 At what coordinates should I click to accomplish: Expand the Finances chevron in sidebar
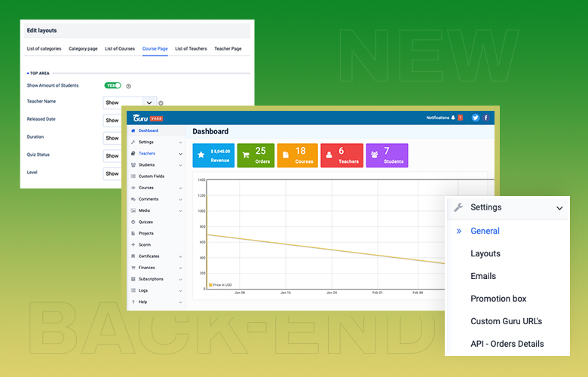180,268
